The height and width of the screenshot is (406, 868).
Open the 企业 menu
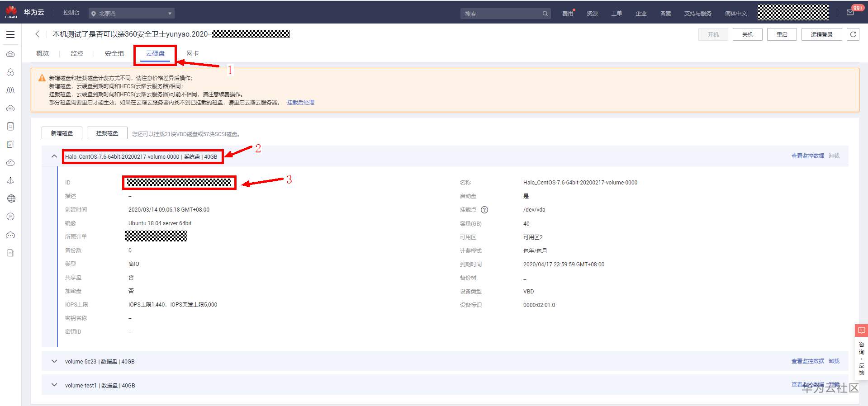tap(641, 14)
